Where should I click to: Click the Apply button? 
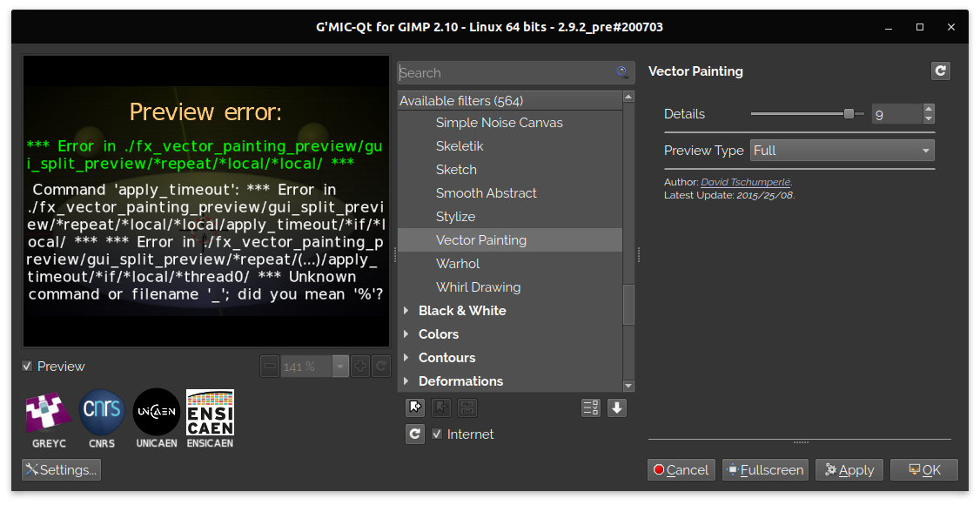click(x=849, y=470)
